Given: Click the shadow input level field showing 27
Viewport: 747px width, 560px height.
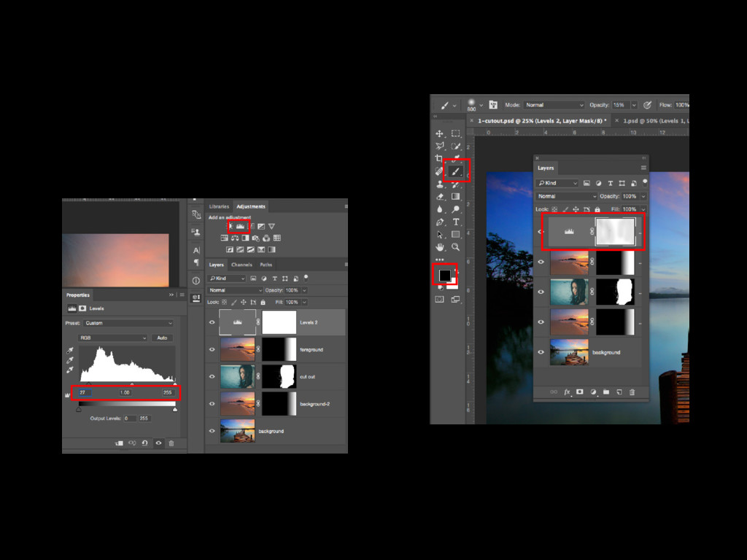Looking at the screenshot, I should [x=85, y=392].
